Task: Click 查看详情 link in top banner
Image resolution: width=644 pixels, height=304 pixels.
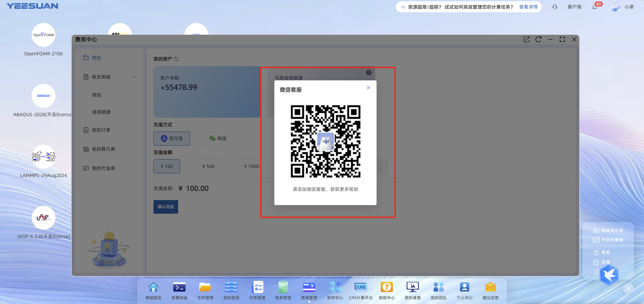Action: click(528, 7)
